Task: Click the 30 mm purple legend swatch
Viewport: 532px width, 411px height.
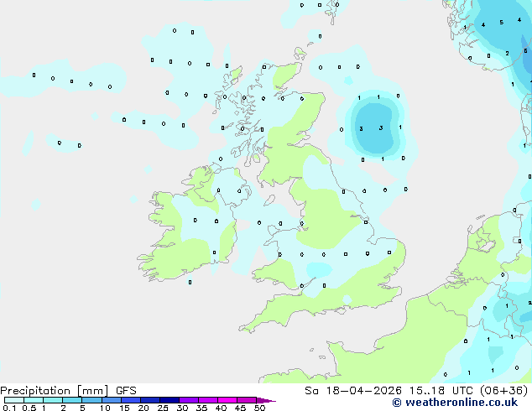Action: click(189, 400)
